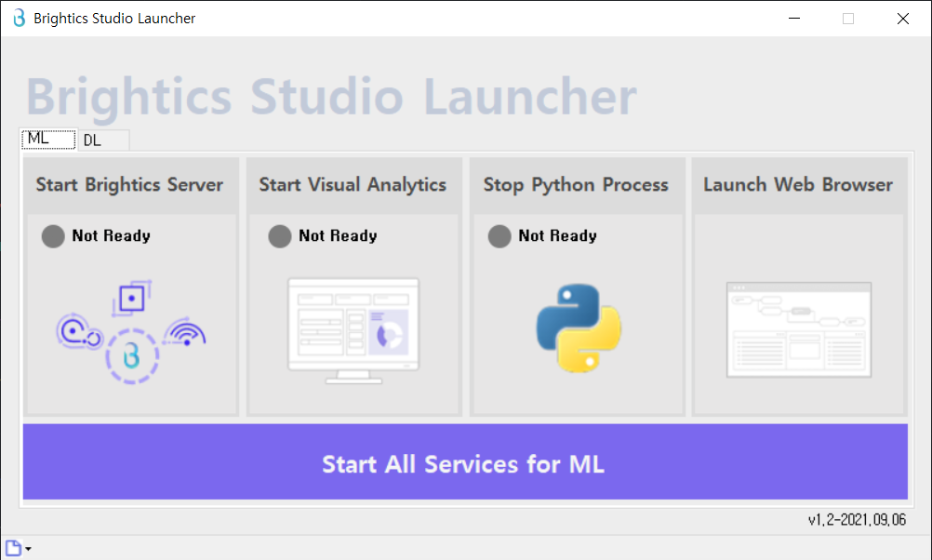Click the Brightics logo in title bar
This screenshot has width=932, height=560.
click(x=20, y=18)
